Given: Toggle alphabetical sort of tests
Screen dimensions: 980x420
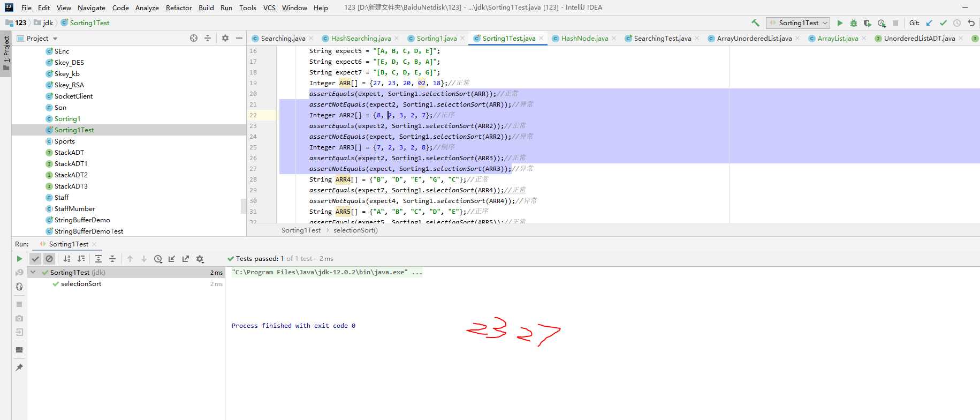Looking at the screenshot, I should 67,259.
